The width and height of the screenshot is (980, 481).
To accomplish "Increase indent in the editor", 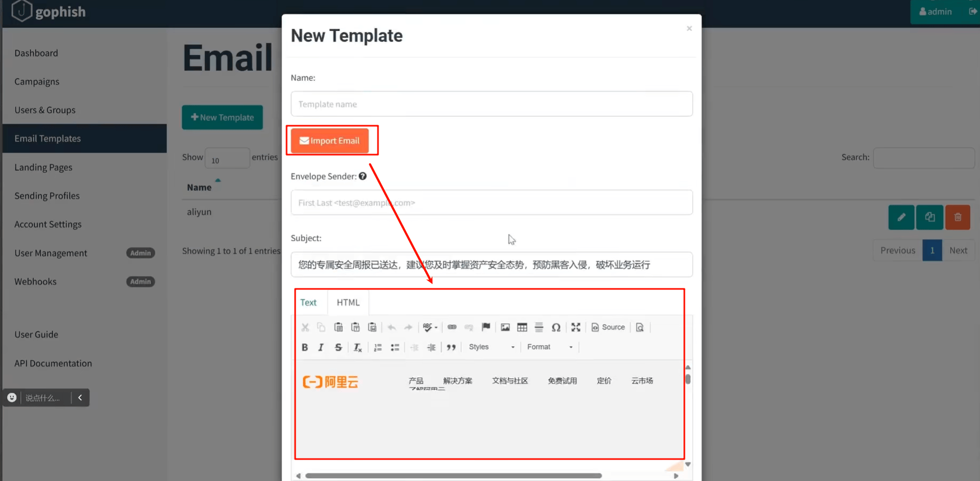I will [431, 347].
